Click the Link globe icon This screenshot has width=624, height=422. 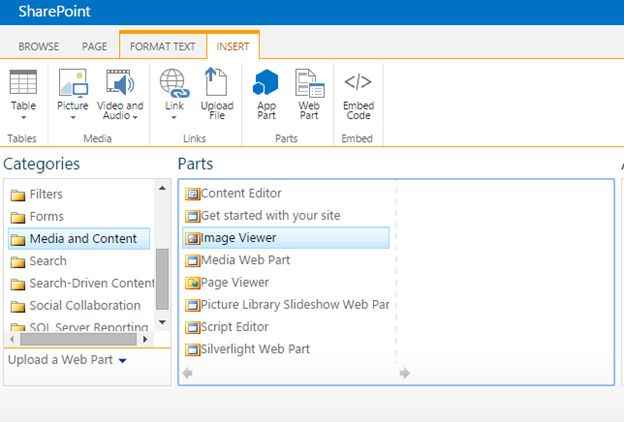174,83
